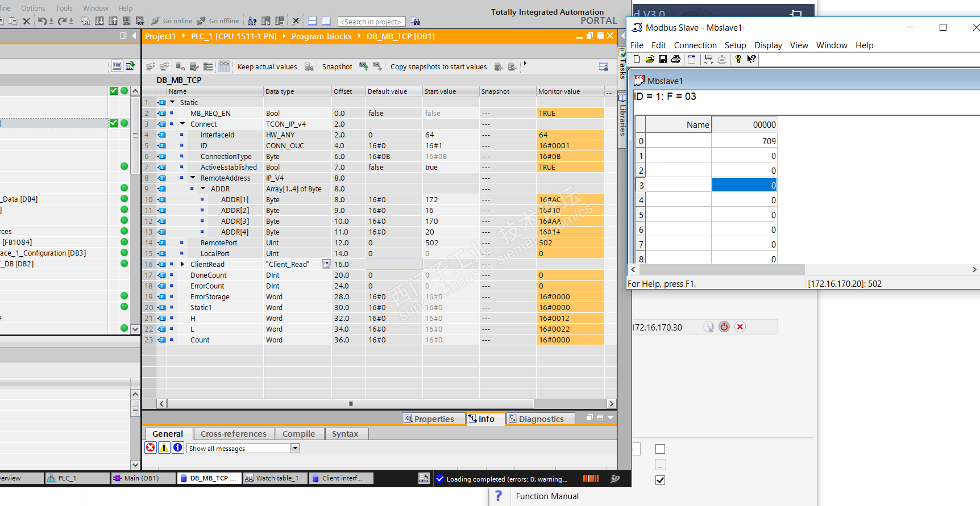This screenshot has height=506, width=980.
Task: Click Copy snapshots to start values
Action: coord(439,67)
